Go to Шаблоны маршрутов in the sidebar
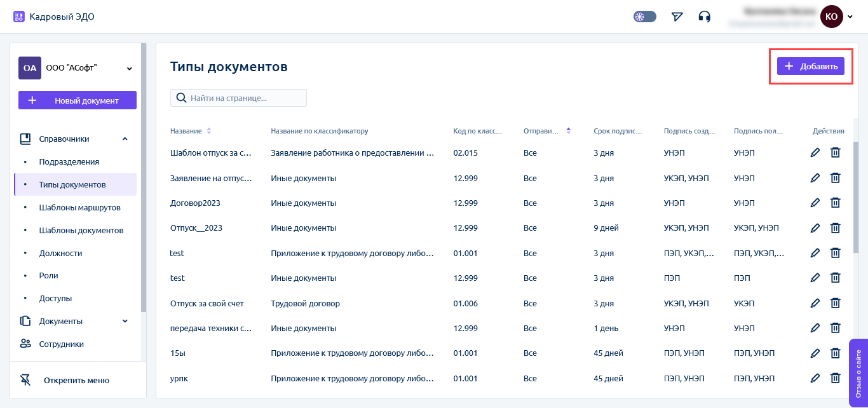This screenshot has height=408, width=868. point(79,208)
